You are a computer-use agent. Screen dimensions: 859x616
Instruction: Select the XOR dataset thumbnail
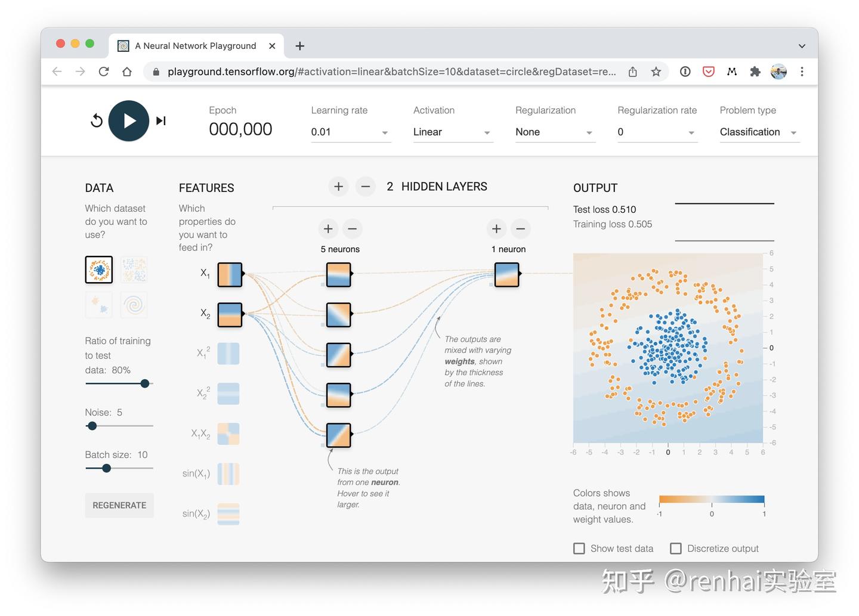pyautogui.click(x=134, y=270)
